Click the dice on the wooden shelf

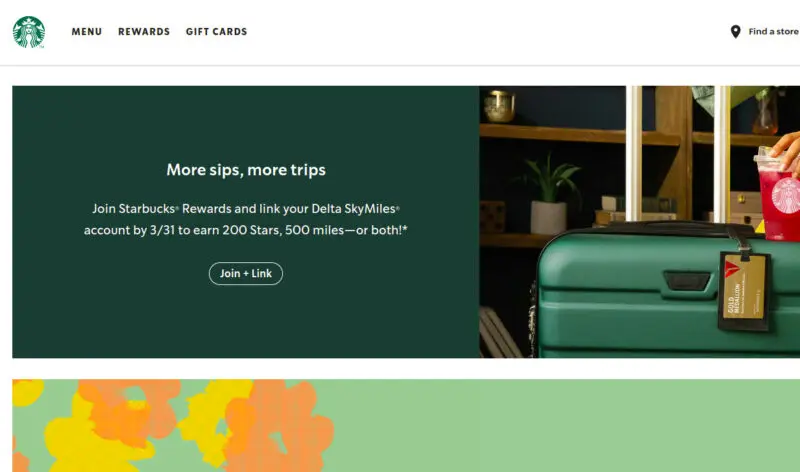click(x=492, y=217)
